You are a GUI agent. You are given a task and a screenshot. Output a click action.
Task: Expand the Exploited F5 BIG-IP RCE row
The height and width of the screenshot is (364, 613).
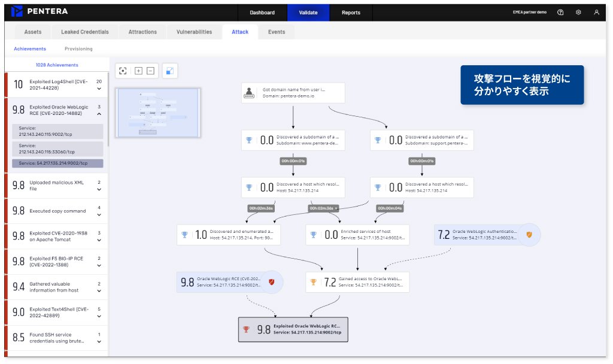[99, 266]
